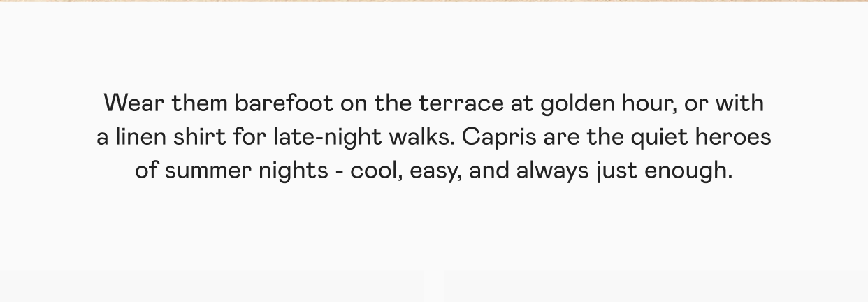Click the word "enough" ending the paragraph

[x=688, y=172]
